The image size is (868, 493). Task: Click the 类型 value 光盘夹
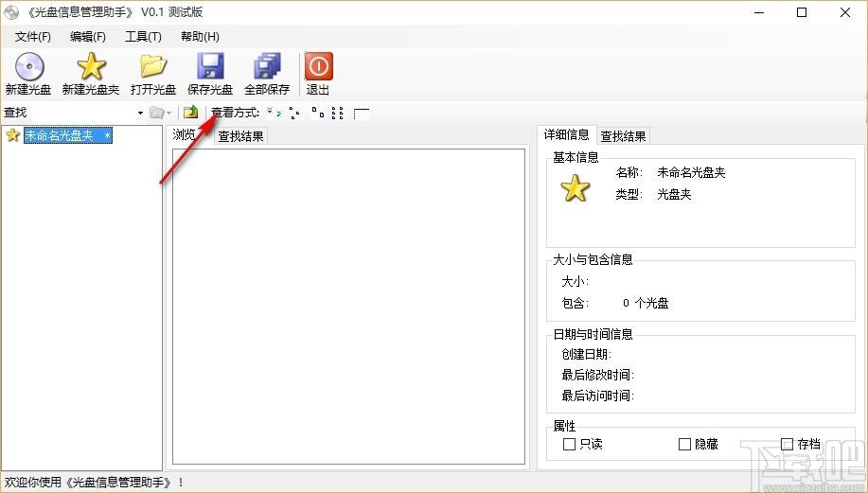[674, 194]
